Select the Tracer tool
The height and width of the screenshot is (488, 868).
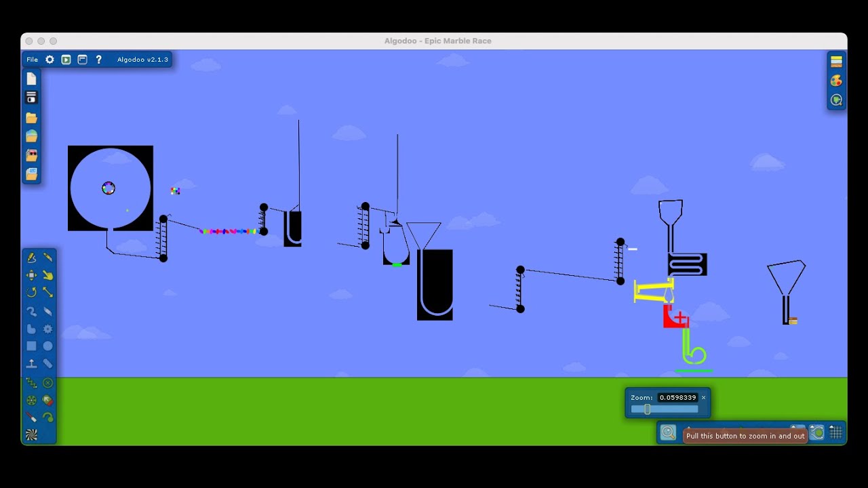47,417
